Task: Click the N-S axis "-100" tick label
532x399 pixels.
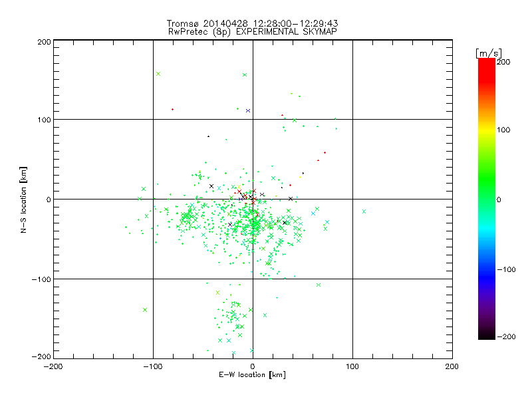Action: coord(41,279)
